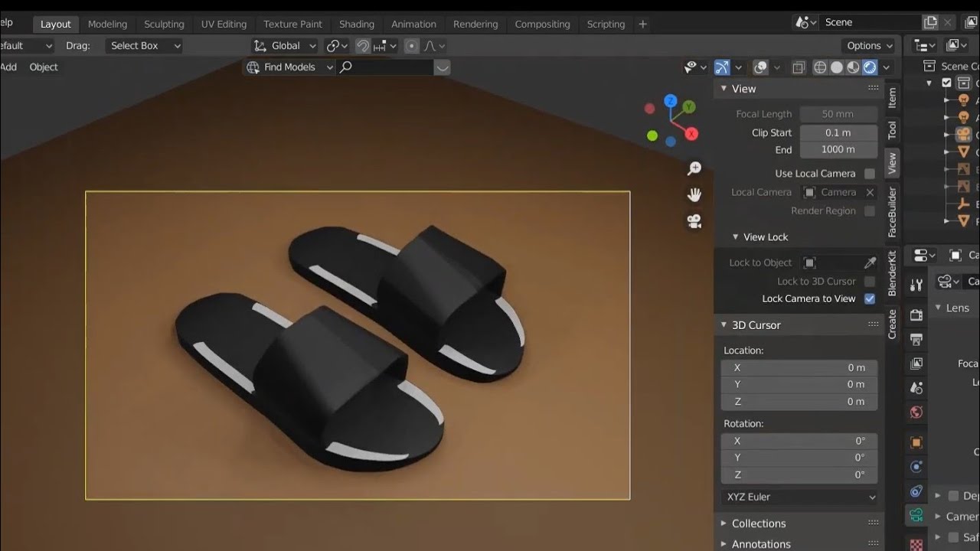This screenshot has width=980, height=551.
Task: Click the new scene icon beside Scene field
Action: pos(930,22)
